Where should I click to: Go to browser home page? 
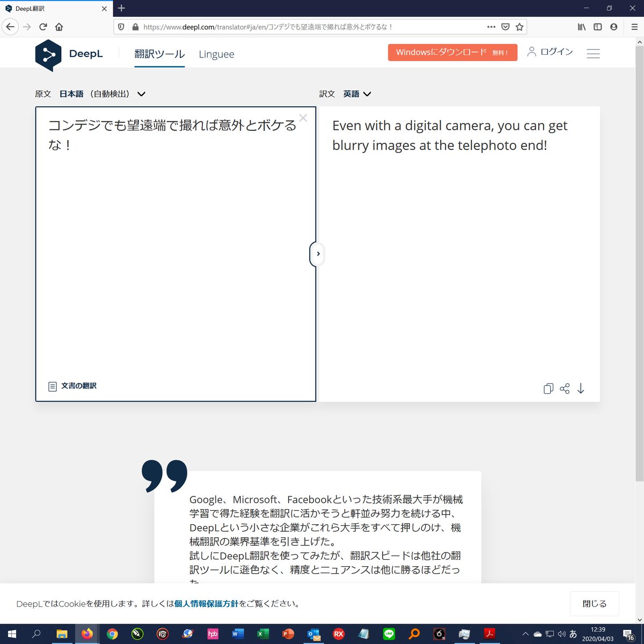[59, 27]
